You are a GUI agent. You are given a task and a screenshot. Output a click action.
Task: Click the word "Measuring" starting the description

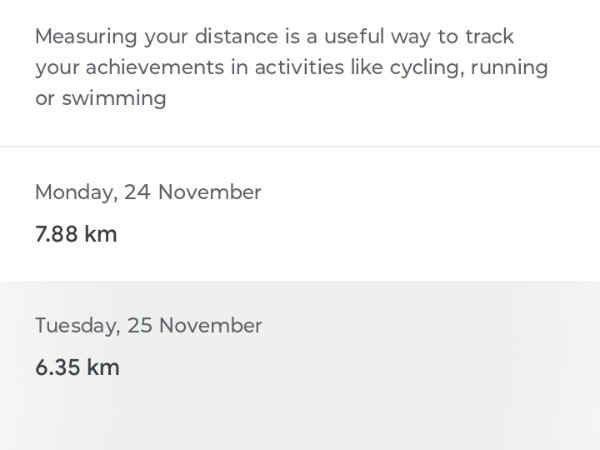pyautogui.click(x=84, y=37)
